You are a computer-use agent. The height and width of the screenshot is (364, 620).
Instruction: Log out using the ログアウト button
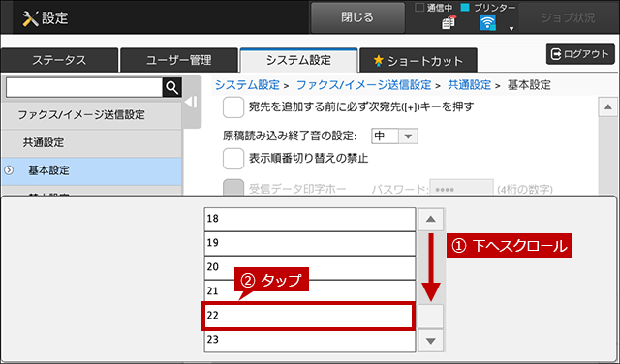click(x=580, y=54)
